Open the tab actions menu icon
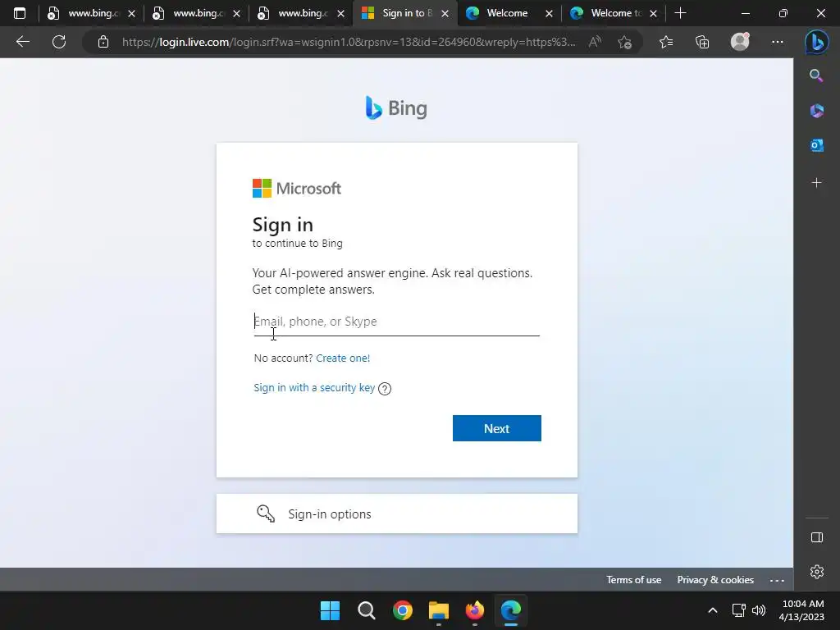Viewport: 840px width, 630px height. click(x=20, y=13)
